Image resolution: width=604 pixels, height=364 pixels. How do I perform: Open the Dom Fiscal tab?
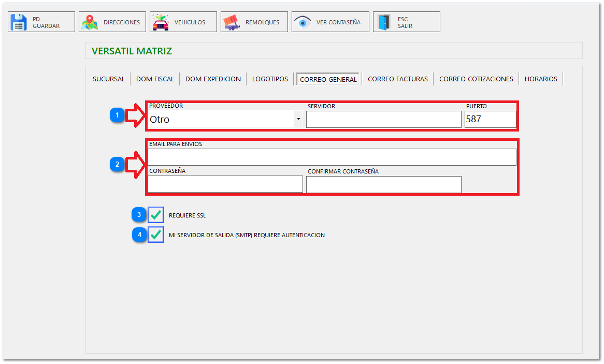[x=155, y=79]
